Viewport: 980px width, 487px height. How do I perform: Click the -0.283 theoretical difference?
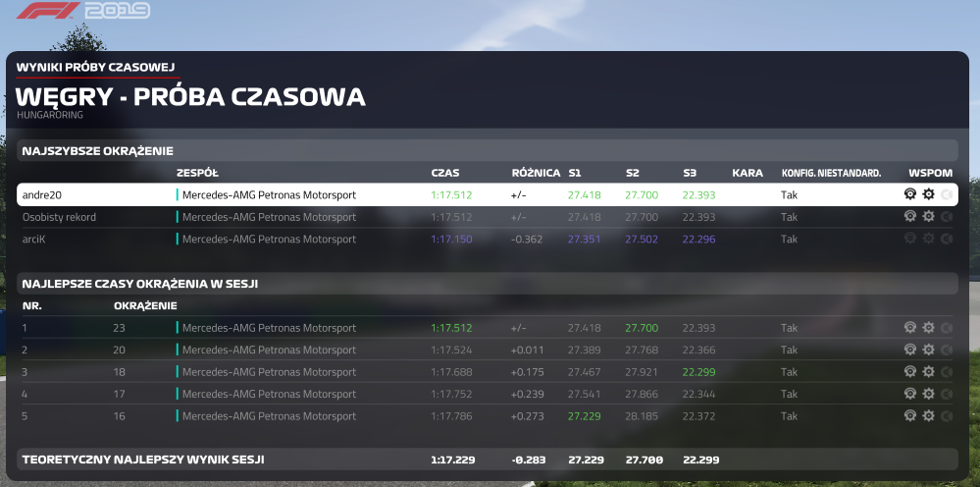528,460
